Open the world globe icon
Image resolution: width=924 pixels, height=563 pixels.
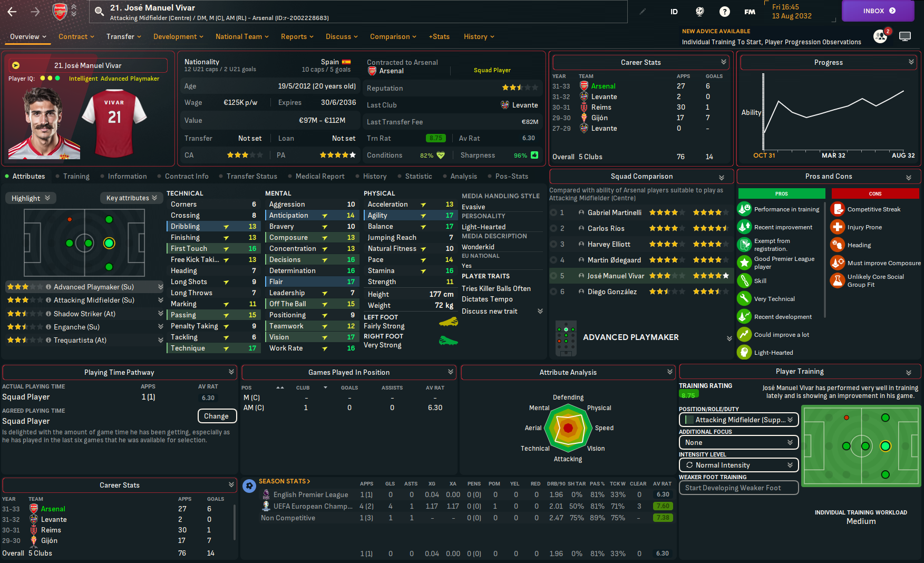pyautogui.click(x=700, y=12)
